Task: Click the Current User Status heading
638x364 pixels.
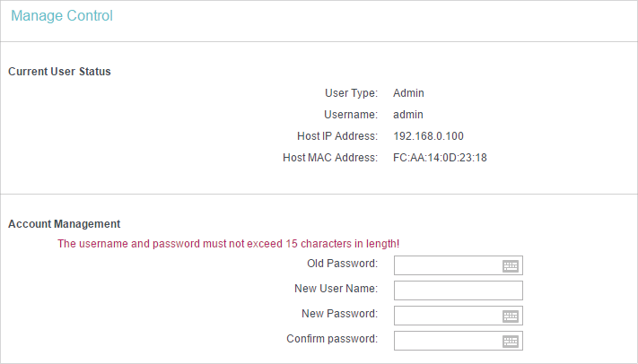Action: tap(59, 72)
